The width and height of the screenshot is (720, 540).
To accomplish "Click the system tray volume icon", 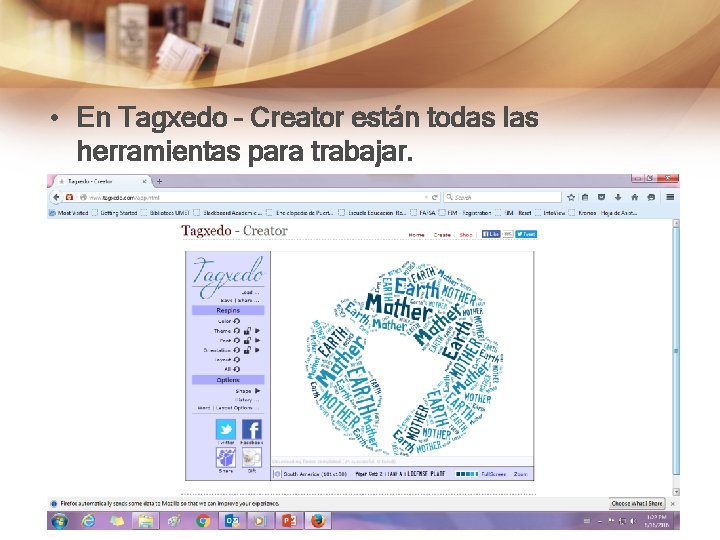I will point(633,521).
